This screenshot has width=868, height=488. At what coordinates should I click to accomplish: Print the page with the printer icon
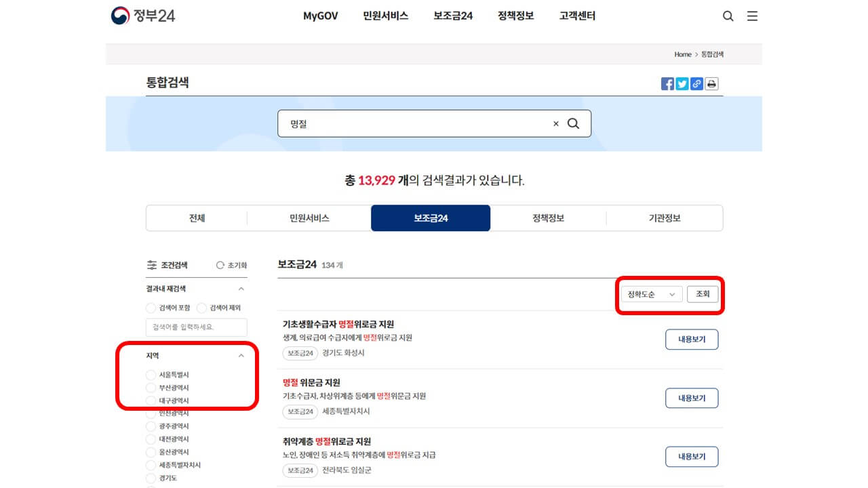click(711, 83)
